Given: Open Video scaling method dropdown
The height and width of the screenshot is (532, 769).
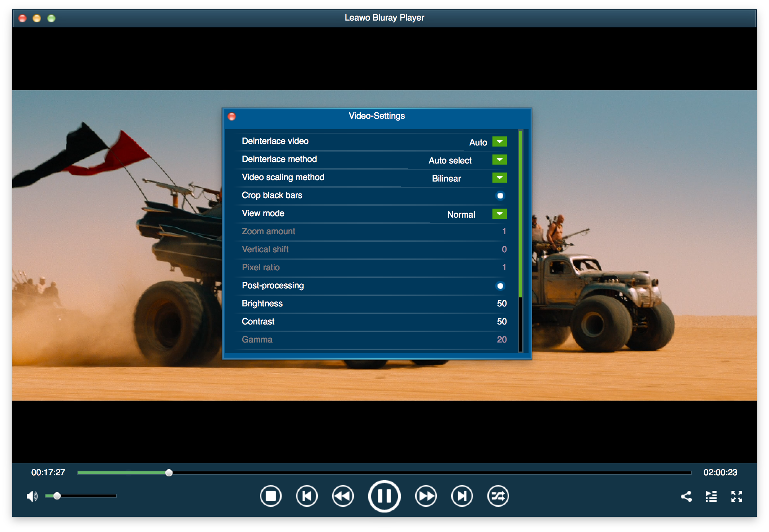Looking at the screenshot, I should [x=499, y=178].
